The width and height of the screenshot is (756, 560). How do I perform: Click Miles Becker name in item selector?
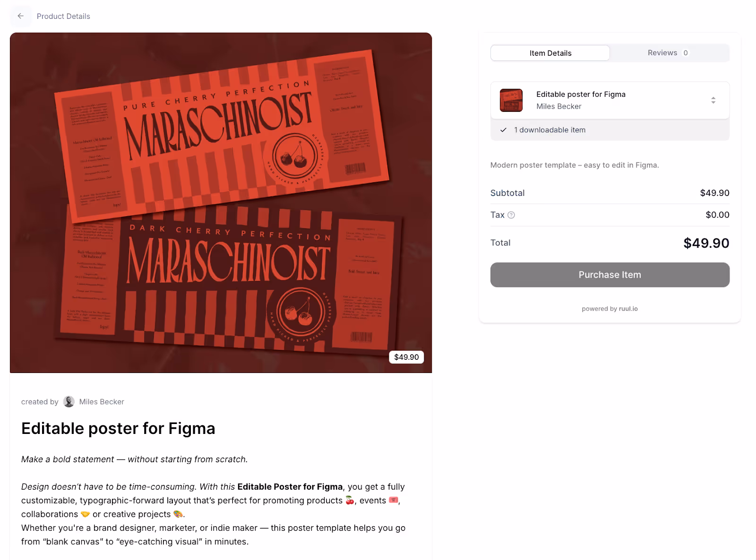[x=559, y=107]
